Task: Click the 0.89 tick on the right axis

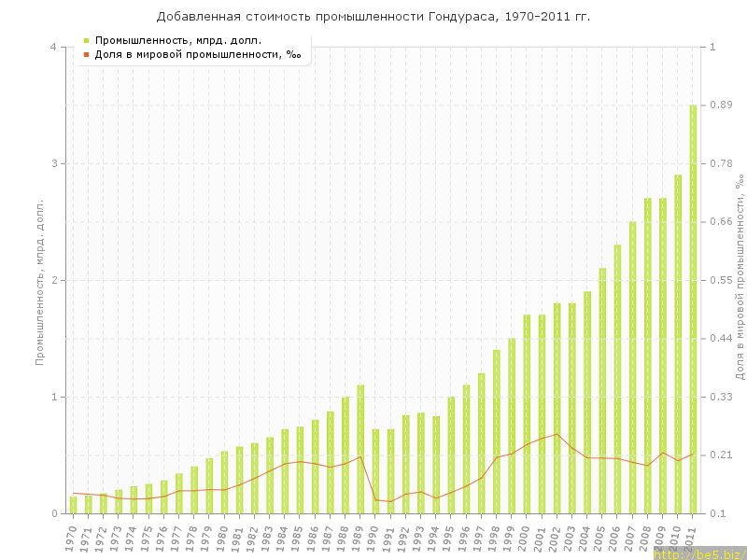Action: [x=721, y=105]
